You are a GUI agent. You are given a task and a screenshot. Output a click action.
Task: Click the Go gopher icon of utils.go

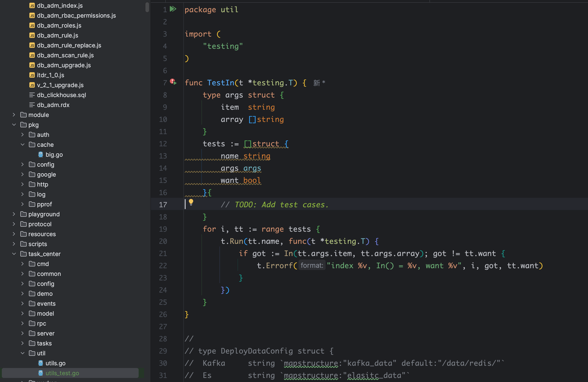click(40, 363)
